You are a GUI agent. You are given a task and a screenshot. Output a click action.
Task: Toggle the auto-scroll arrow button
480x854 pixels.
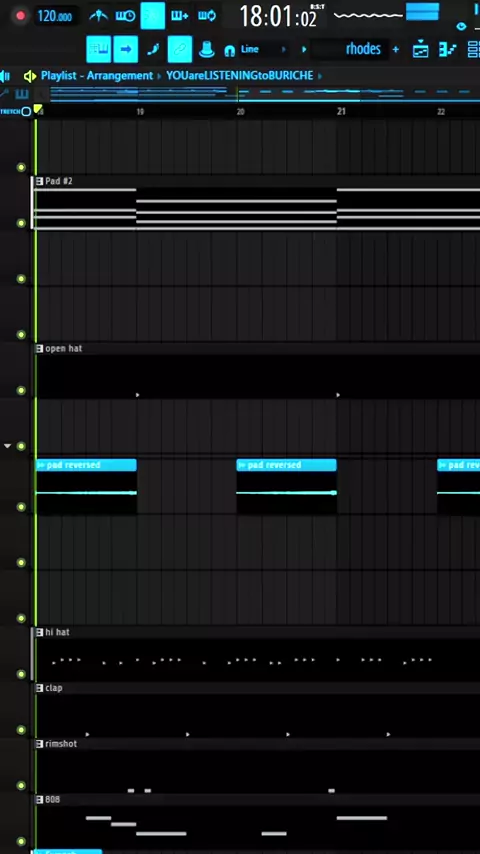[x=126, y=50]
